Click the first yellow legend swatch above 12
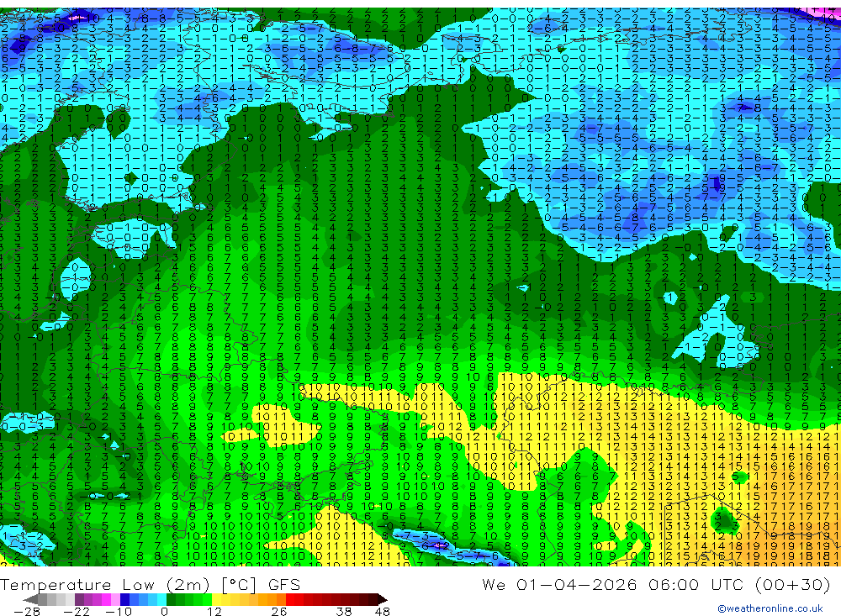This screenshot has height=616, width=841. tap(217, 600)
